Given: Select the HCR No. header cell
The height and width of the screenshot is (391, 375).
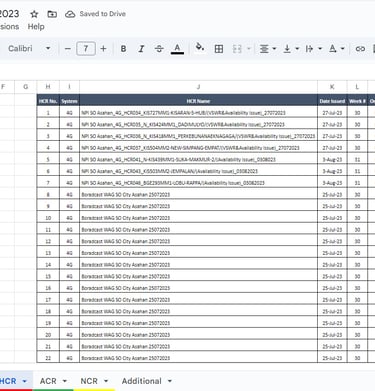Looking at the screenshot, I should click(x=48, y=101).
